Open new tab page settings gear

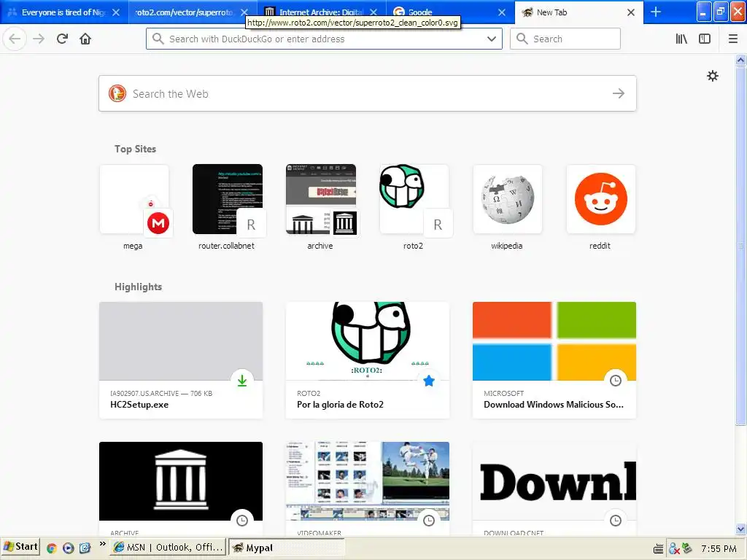[712, 76]
